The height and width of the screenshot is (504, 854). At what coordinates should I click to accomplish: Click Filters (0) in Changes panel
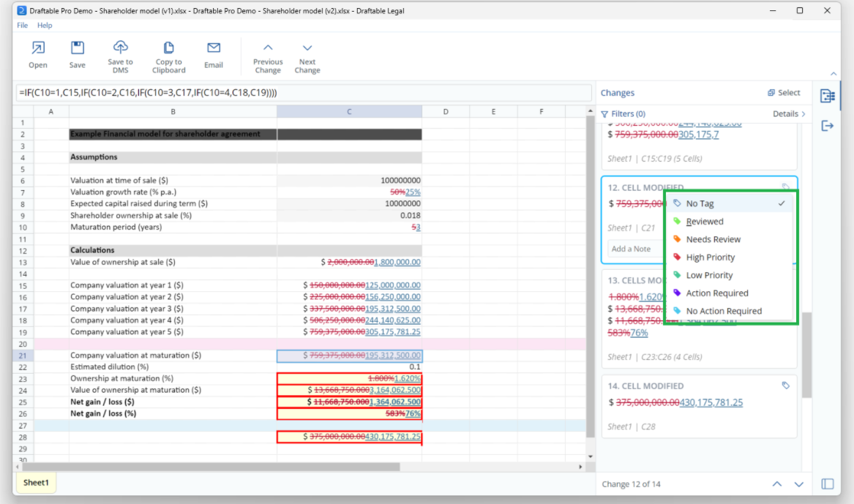click(x=623, y=114)
